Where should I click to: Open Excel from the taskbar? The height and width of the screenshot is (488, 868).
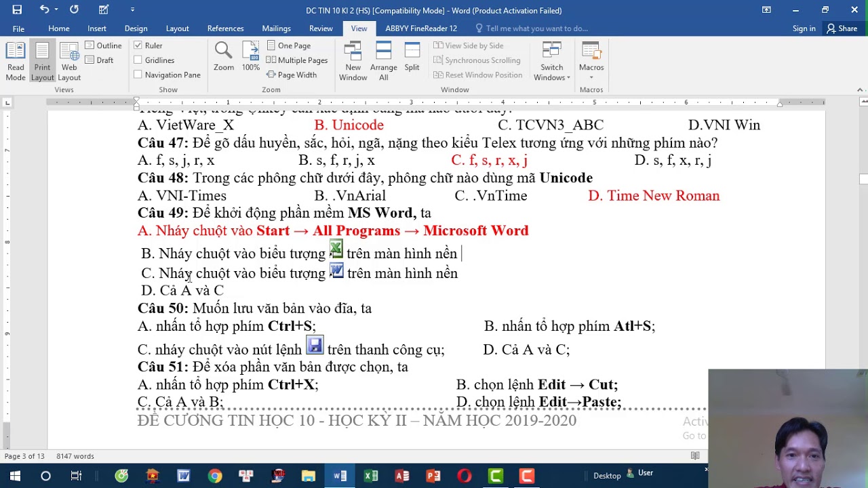[371, 476]
